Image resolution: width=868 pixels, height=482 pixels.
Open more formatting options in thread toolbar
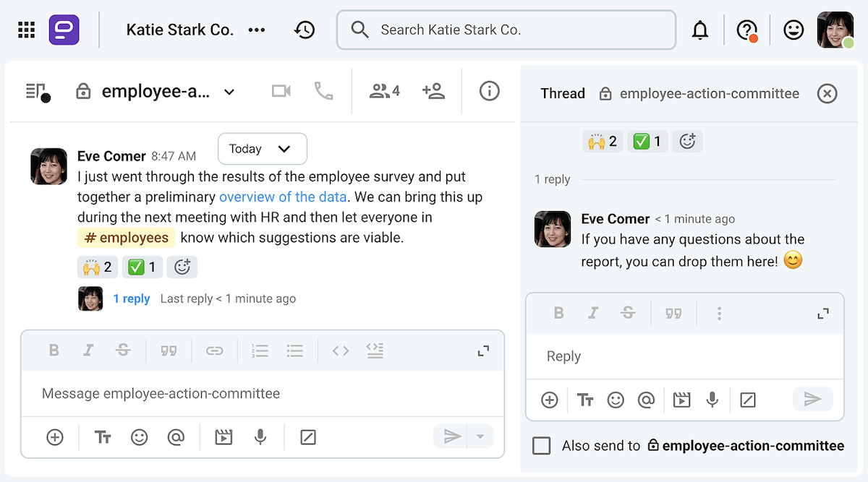719,313
